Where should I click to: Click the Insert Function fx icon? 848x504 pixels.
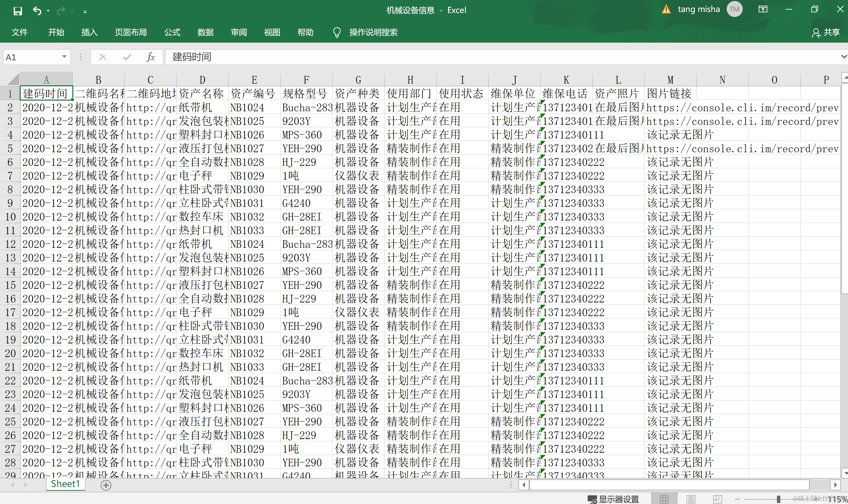(151, 57)
